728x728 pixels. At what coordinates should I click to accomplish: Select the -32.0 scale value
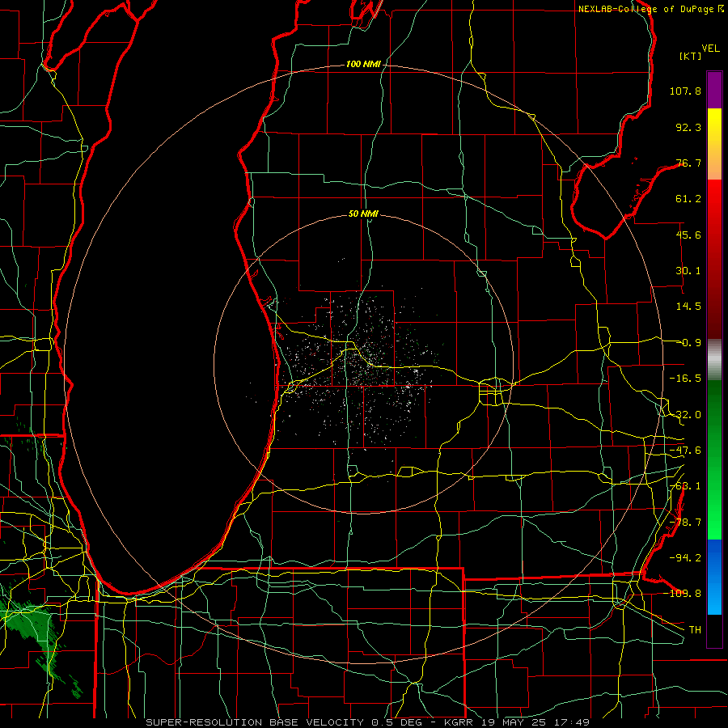[685, 415]
